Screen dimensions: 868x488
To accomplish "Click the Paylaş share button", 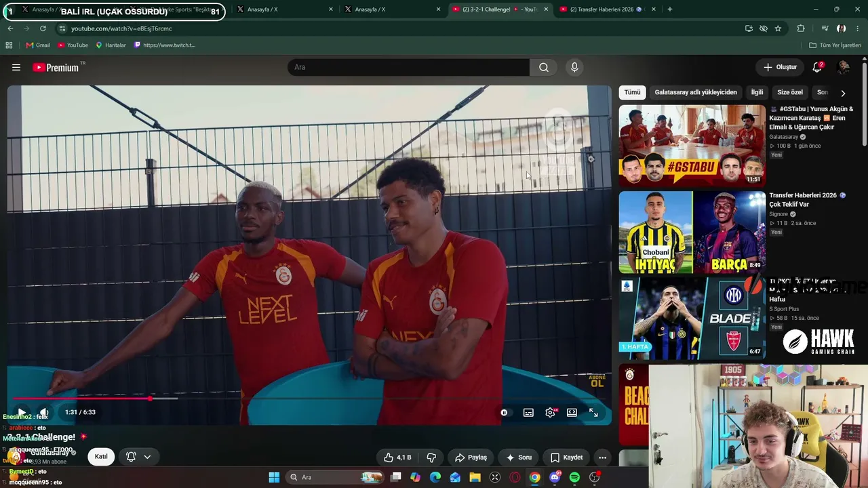I will (471, 457).
